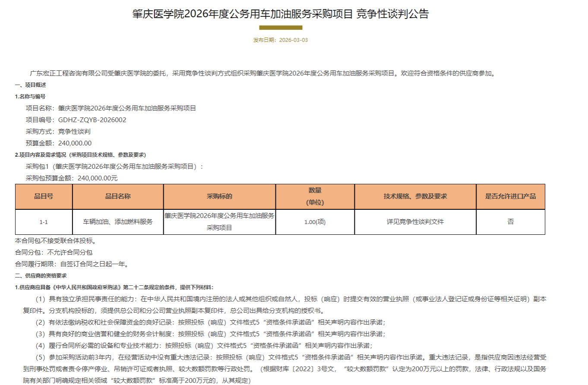Screen dimensions: 588x385
Task: Click the 项目名称 line
Action: click(111, 108)
